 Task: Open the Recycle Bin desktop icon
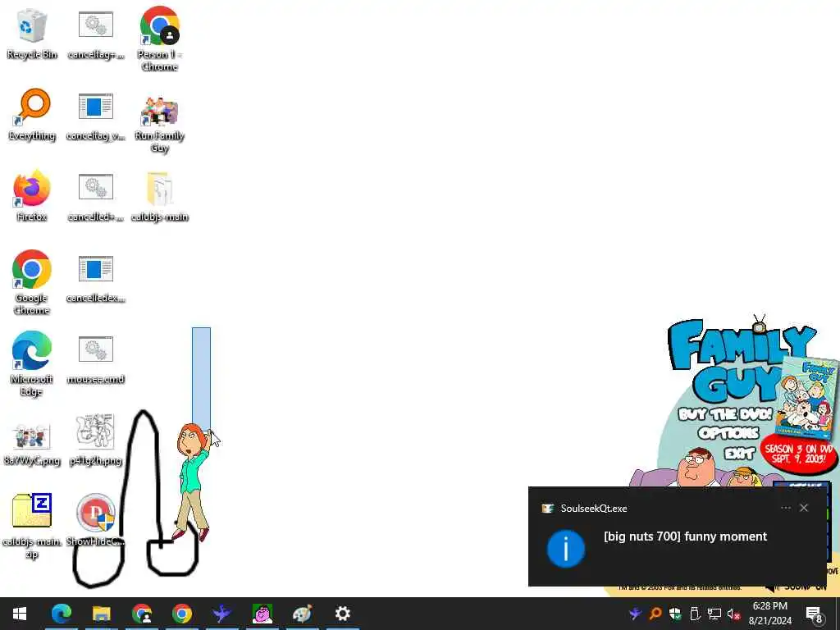coord(31,33)
